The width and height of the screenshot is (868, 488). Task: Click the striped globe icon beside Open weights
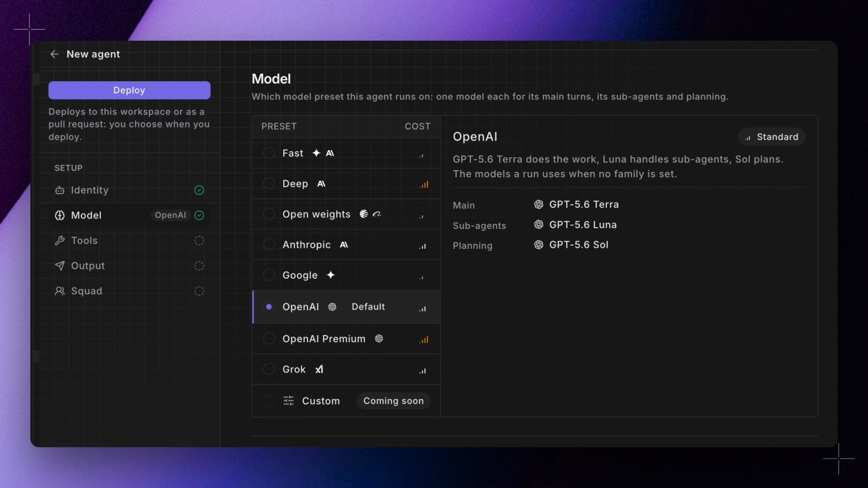click(363, 214)
